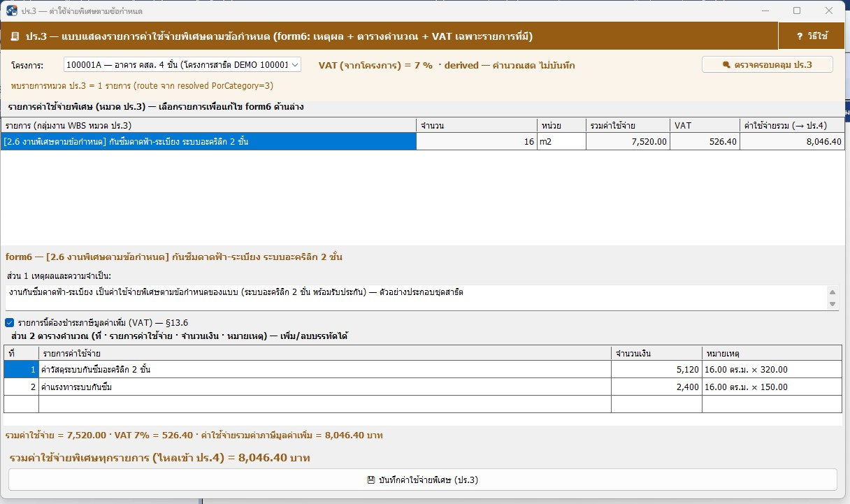Click the ที่ column header
850x504 pixels.
point(21,353)
